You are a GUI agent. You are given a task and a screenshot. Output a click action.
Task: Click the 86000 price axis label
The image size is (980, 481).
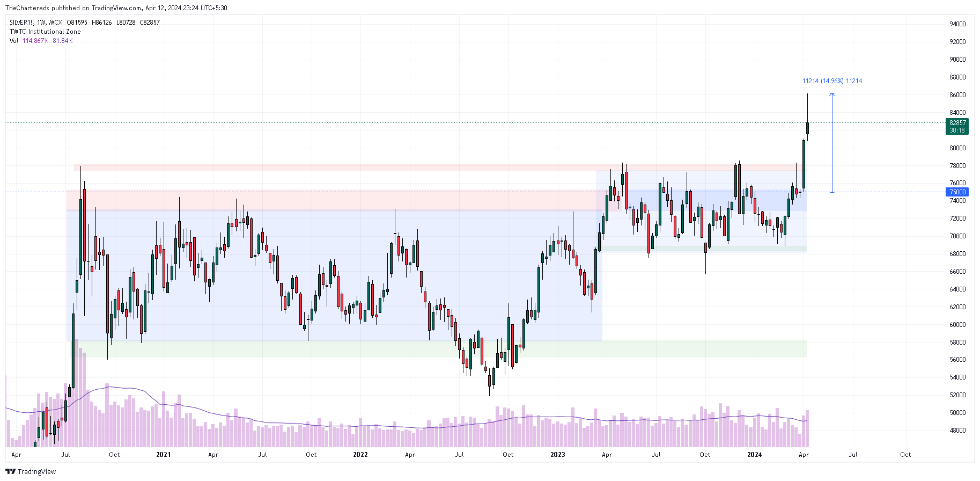click(957, 95)
